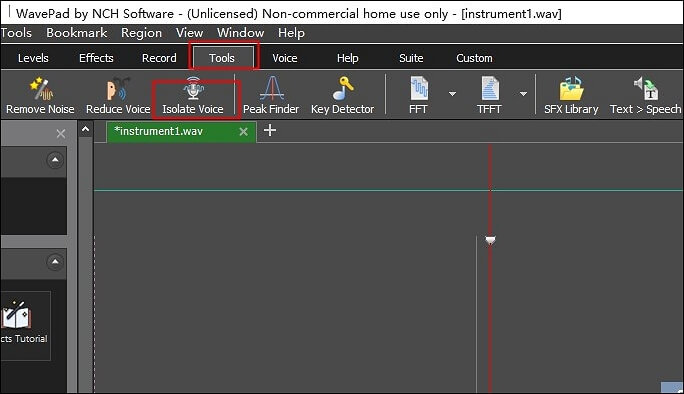The width and height of the screenshot is (684, 394).
Task: Switch to the Effects ribbon tab
Action: tap(96, 58)
